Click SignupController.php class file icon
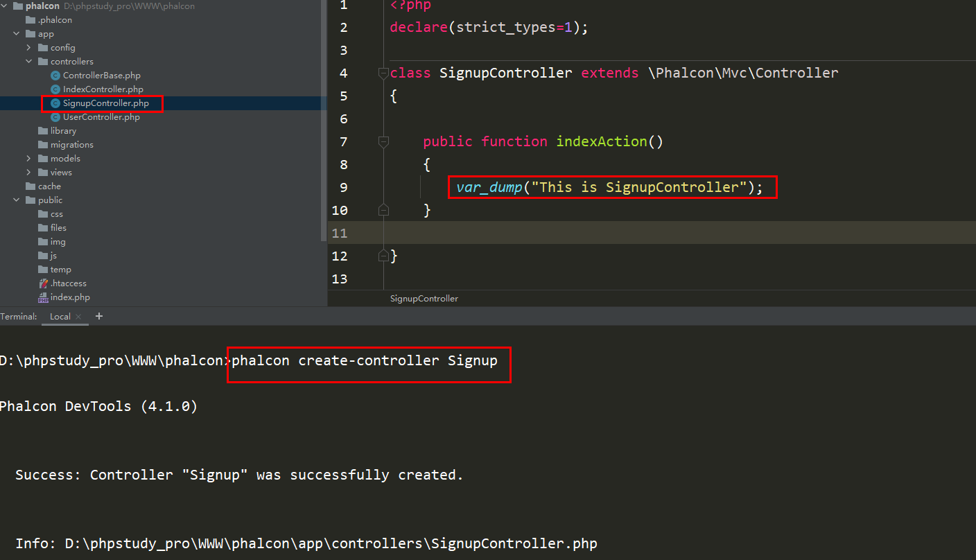This screenshot has height=560, width=976. [x=55, y=103]
